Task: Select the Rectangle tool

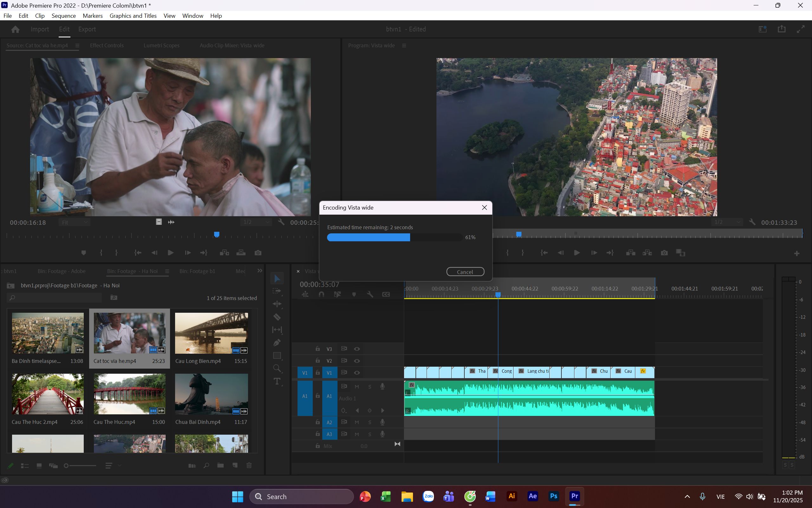Action: tap(277, 356)
